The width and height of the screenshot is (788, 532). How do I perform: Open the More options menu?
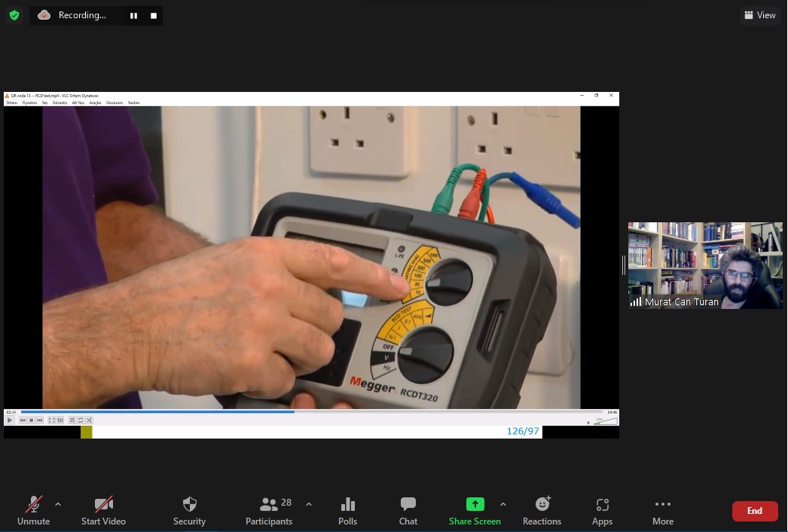(663, 510)
